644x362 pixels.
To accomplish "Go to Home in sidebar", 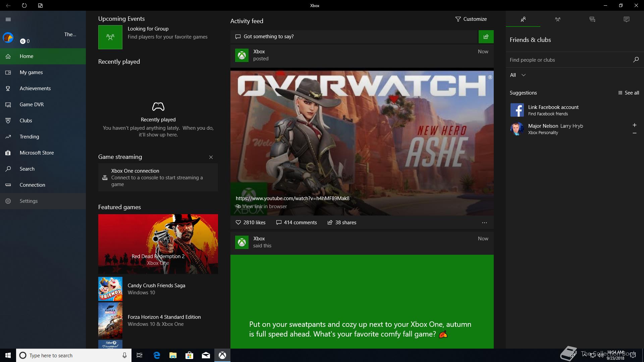I will coord(43,56).
